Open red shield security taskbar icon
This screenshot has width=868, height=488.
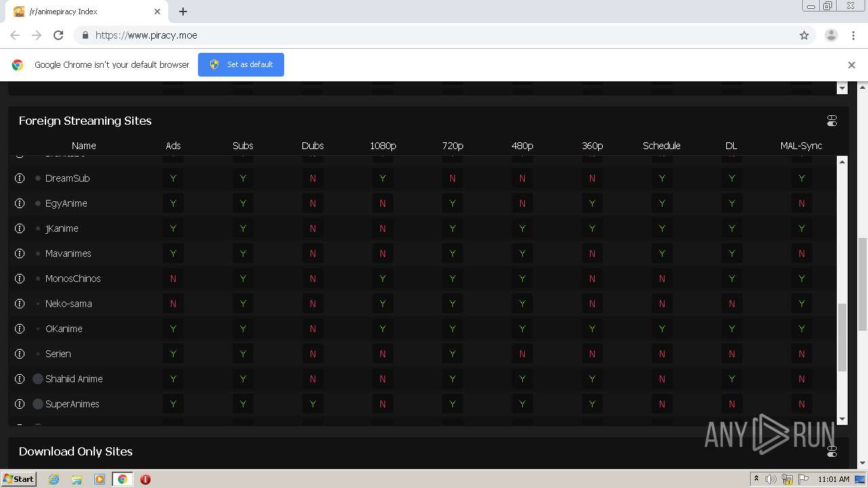point(145,479)
